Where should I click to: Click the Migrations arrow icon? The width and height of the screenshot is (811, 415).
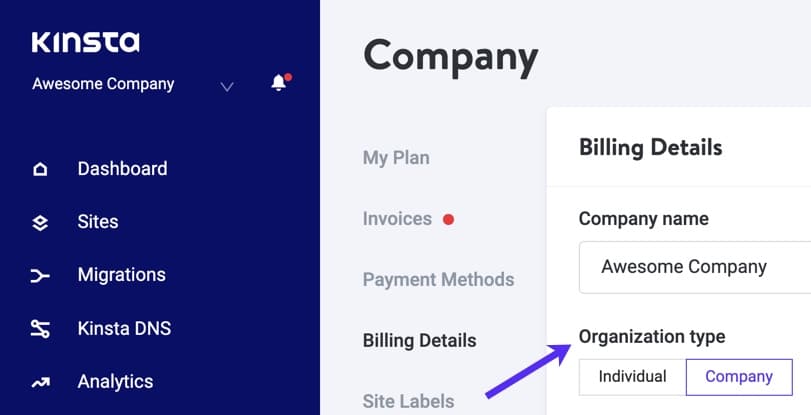tap(40, 276)
